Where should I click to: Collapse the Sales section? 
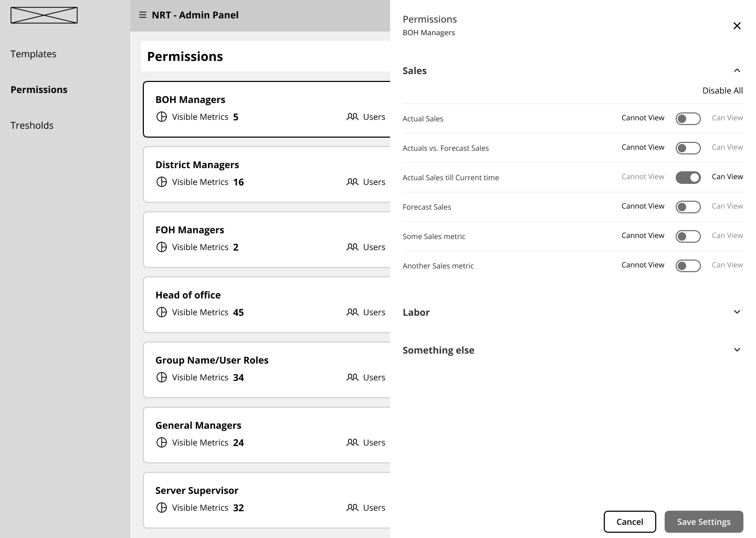pyautogui.click(x=737, y=70)
